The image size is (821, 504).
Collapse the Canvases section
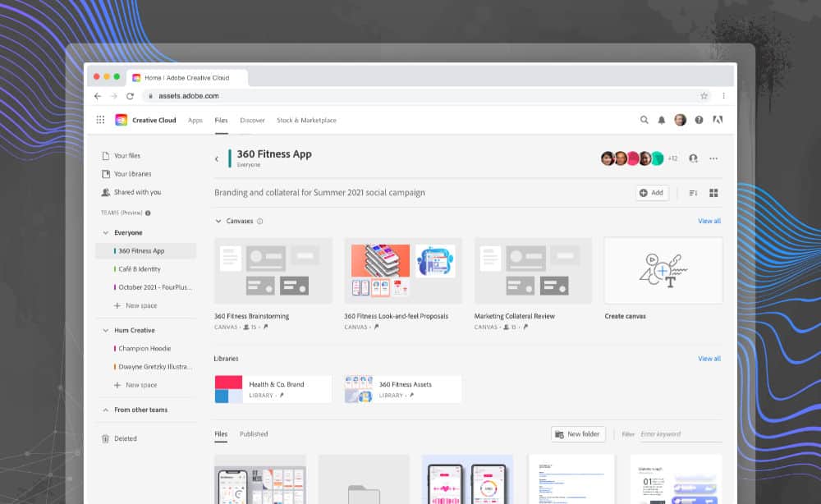218,221
